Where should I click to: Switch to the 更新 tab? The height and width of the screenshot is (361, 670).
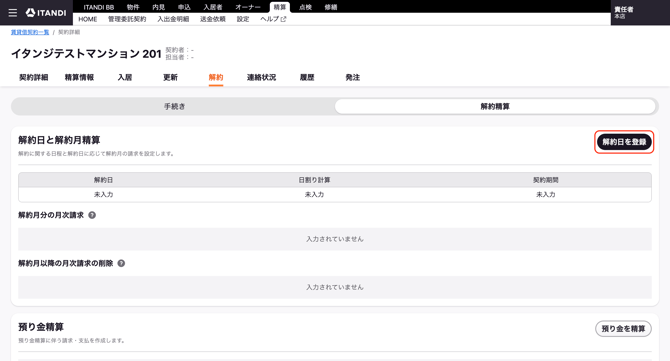170,77
